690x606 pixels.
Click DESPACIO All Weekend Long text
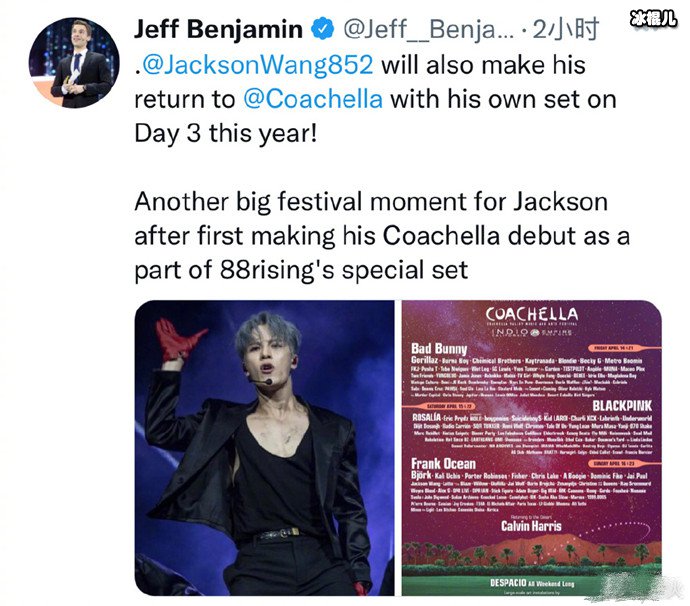[530, 580]
